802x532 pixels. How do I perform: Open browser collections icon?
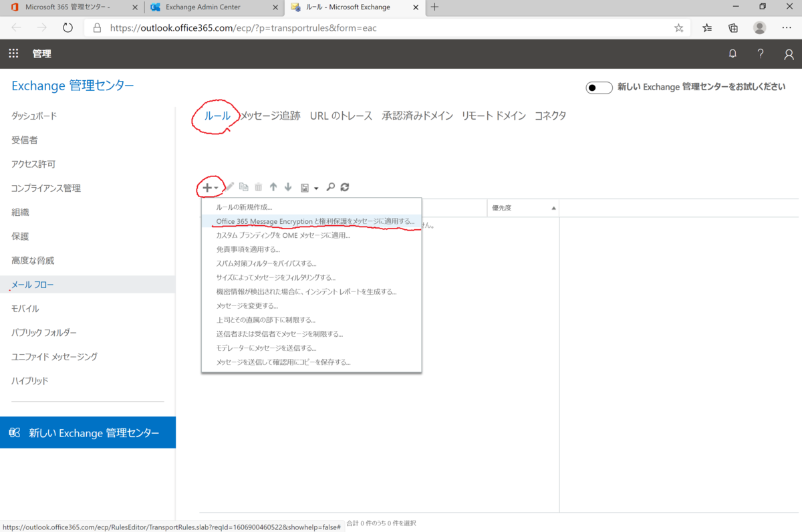[x=733, y=28]
